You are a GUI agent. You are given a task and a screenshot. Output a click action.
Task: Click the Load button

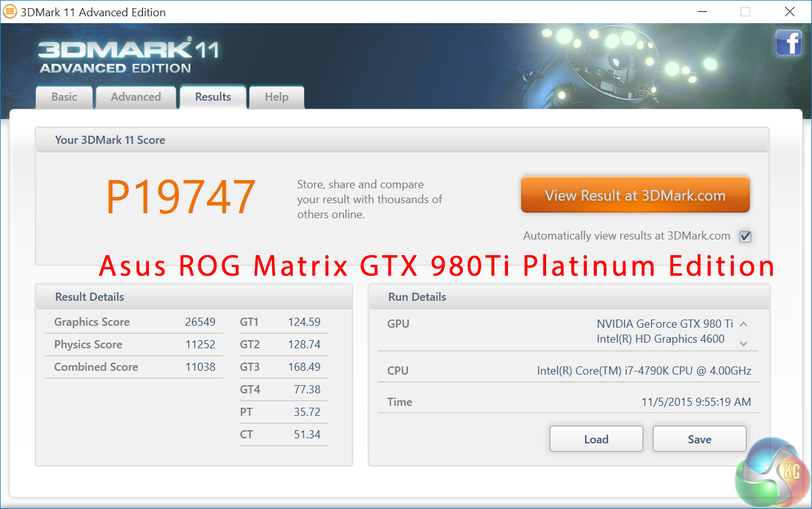[596, 439]
